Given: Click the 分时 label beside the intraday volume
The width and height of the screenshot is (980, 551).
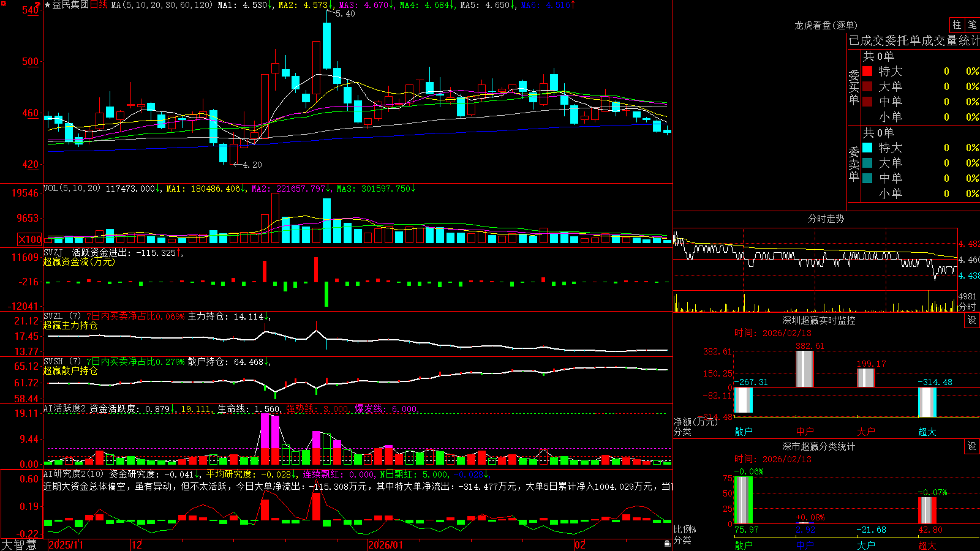Looking at the screenshot, I should tap(967, 307).
